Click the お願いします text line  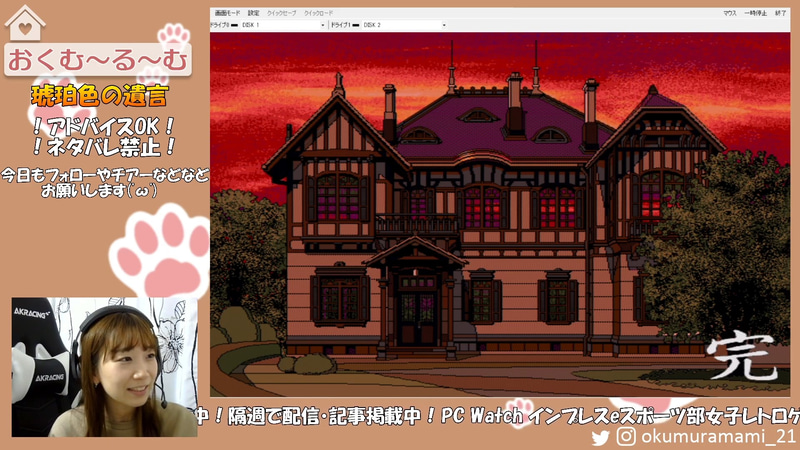tap(99, 191)
